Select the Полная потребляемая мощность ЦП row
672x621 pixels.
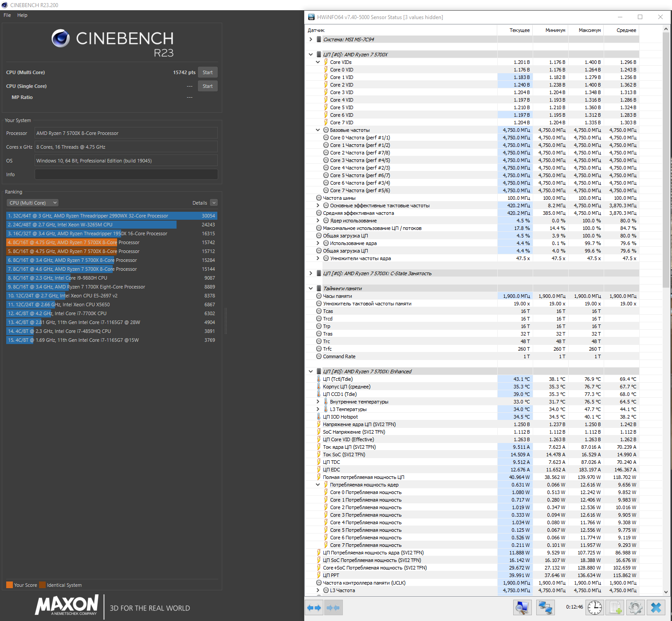point(472,477)
